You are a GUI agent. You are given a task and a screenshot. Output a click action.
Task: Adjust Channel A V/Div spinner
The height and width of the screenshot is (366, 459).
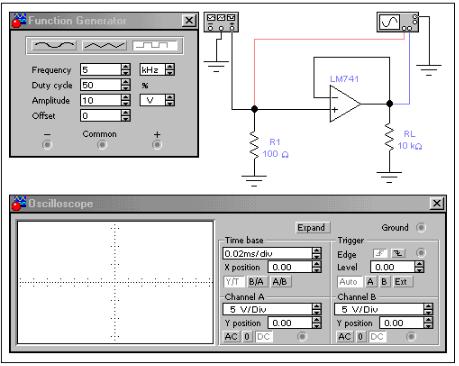317,309
